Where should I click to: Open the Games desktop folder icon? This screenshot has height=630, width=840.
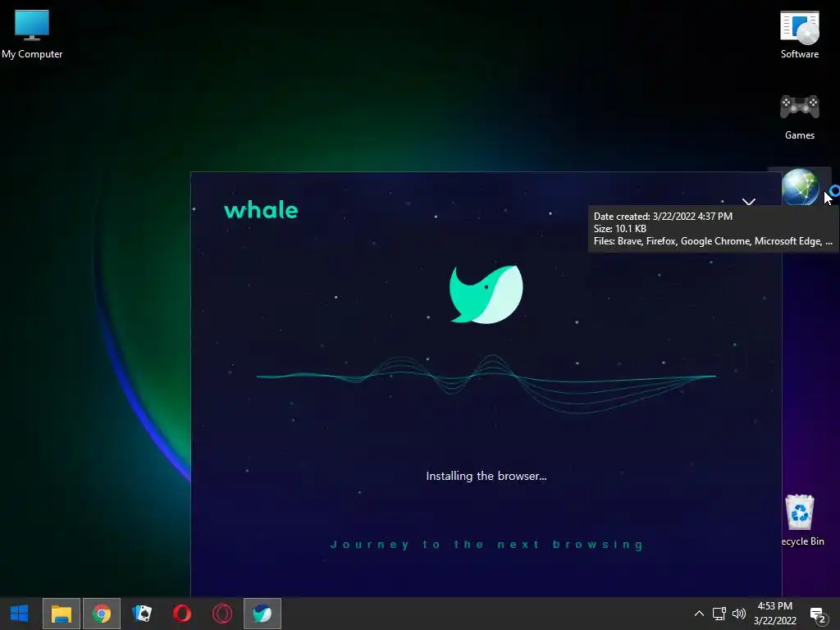tap(799, 117)
